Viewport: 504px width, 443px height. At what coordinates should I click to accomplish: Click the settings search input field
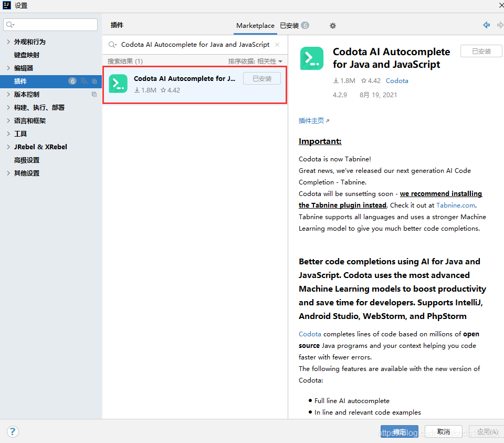tap(50, 25)
